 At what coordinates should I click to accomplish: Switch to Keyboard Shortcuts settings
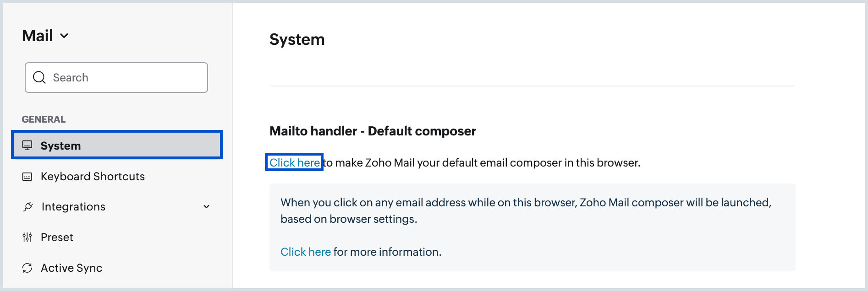coord(93,176)
